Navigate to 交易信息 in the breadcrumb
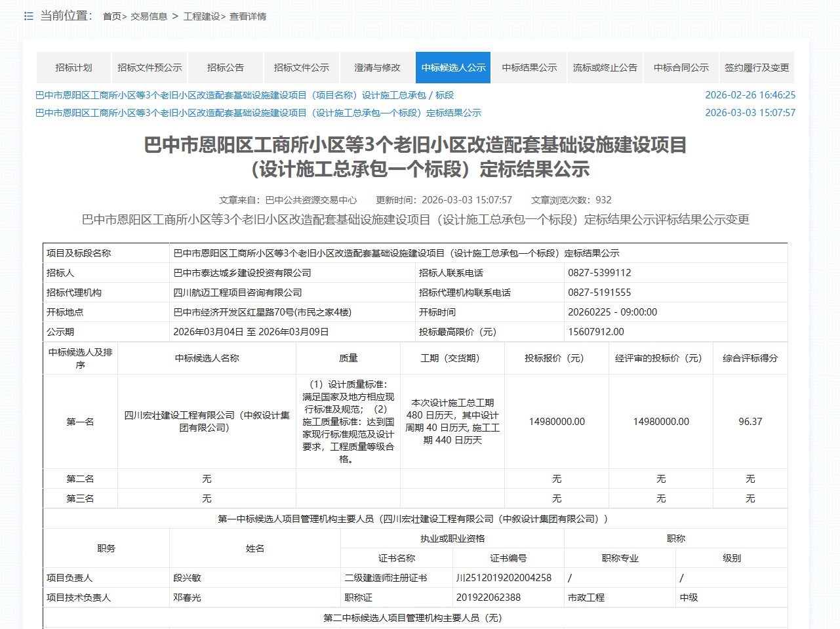 149,16
